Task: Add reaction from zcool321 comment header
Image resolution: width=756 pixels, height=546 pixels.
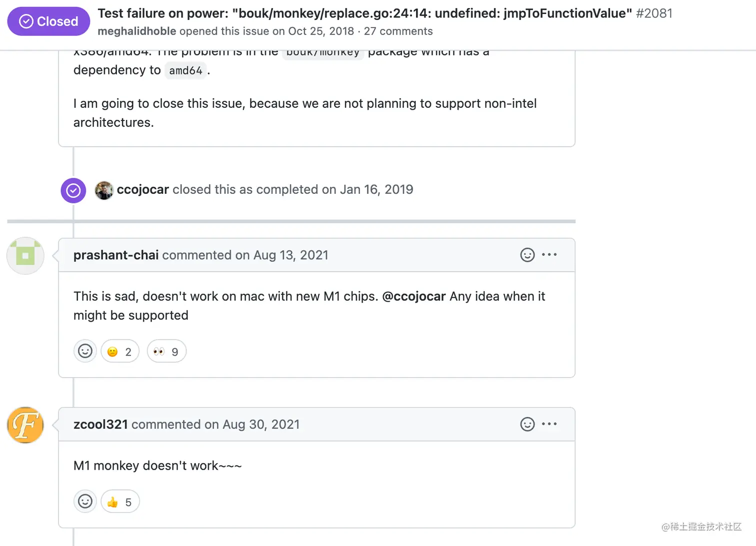Action: (527, 424)
